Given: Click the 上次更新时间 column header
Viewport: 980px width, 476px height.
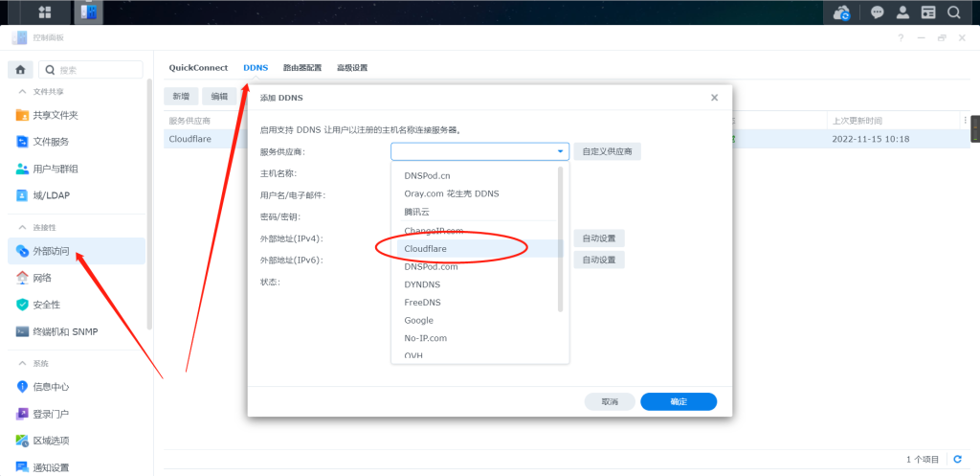Looking at the screenshot, I should [x=857, y=121].
